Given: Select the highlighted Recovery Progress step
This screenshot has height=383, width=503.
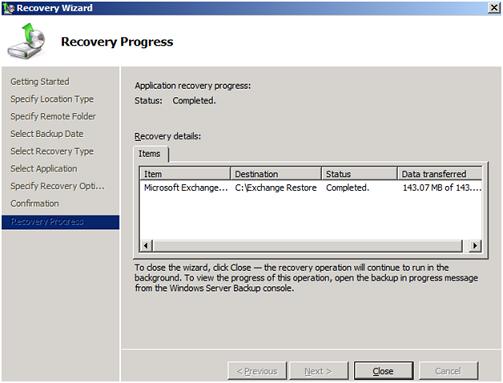Looking at the screenshot, I should pyautogui.click(x=60, y=222).
